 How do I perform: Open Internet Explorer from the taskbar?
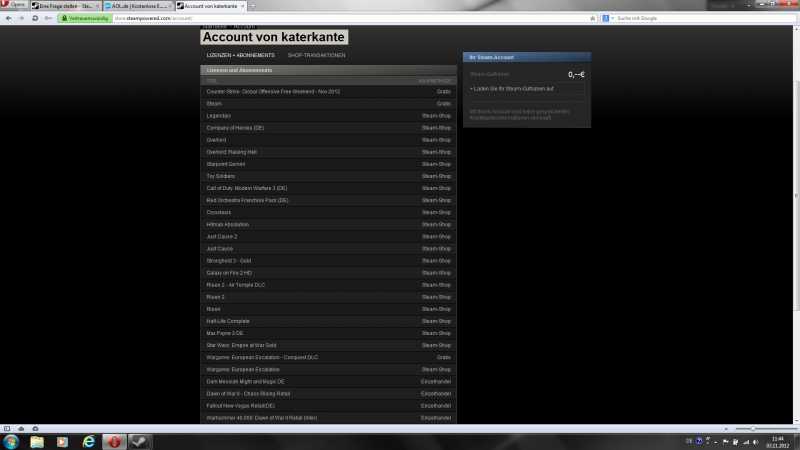[89, 442]
